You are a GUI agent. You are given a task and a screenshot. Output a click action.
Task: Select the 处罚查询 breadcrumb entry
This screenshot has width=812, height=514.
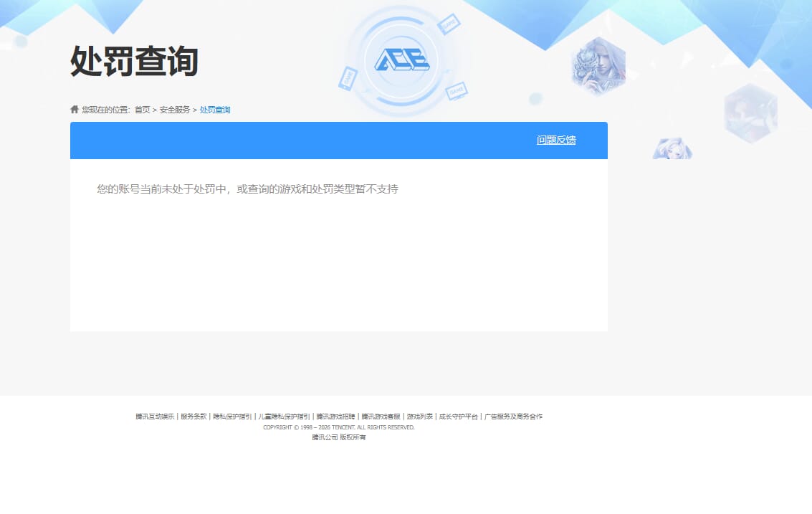214,110
